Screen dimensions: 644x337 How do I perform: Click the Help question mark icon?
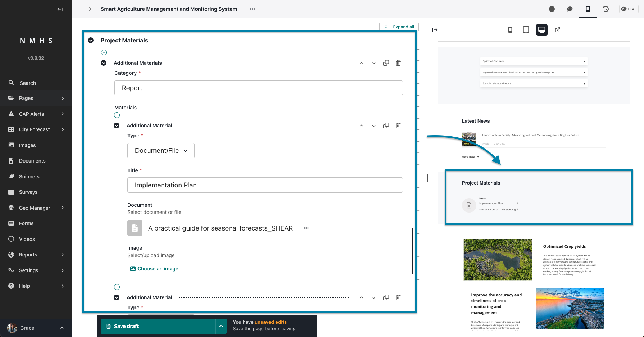pyautogui.click(x=11, y=286)
